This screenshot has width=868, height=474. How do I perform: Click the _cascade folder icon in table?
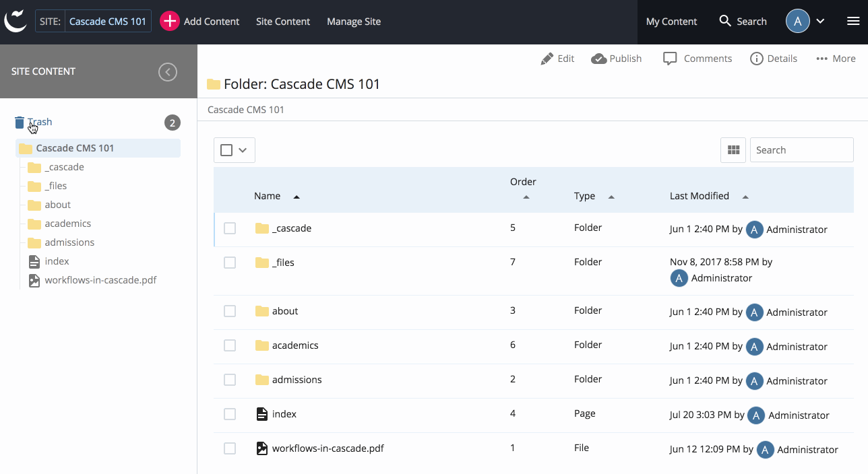coord(262,228)
